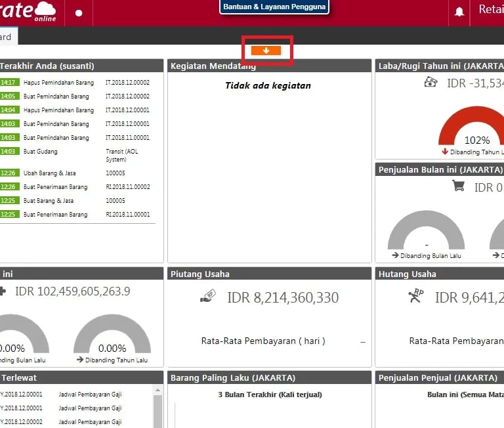Click the scroll-up arrow in Terlewat list

(157, 391)
